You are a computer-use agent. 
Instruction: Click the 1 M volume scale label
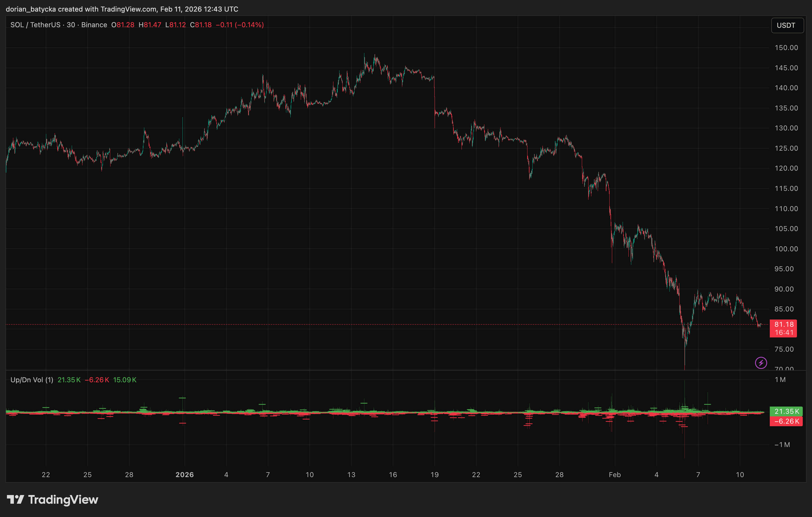pyautogui.click(x=780, y=380)
